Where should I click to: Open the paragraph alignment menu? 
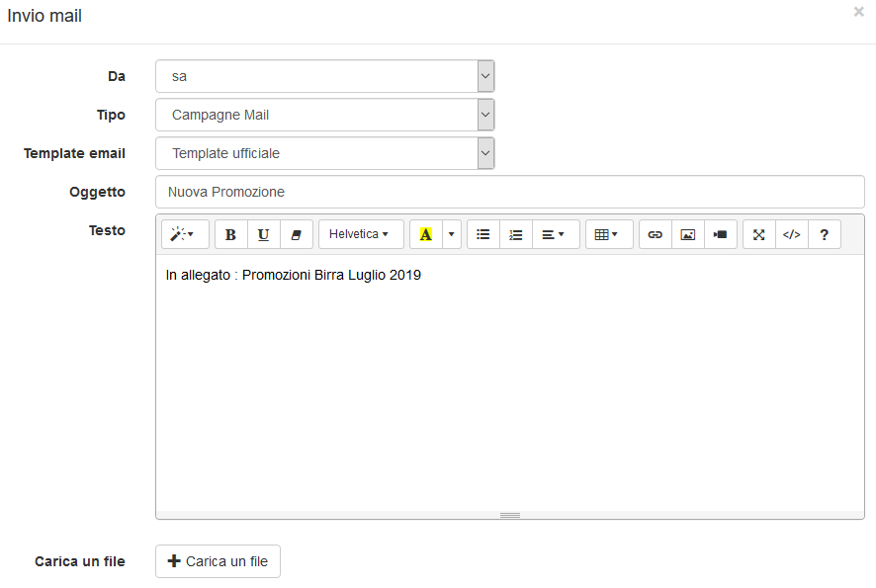click(553, 234)
